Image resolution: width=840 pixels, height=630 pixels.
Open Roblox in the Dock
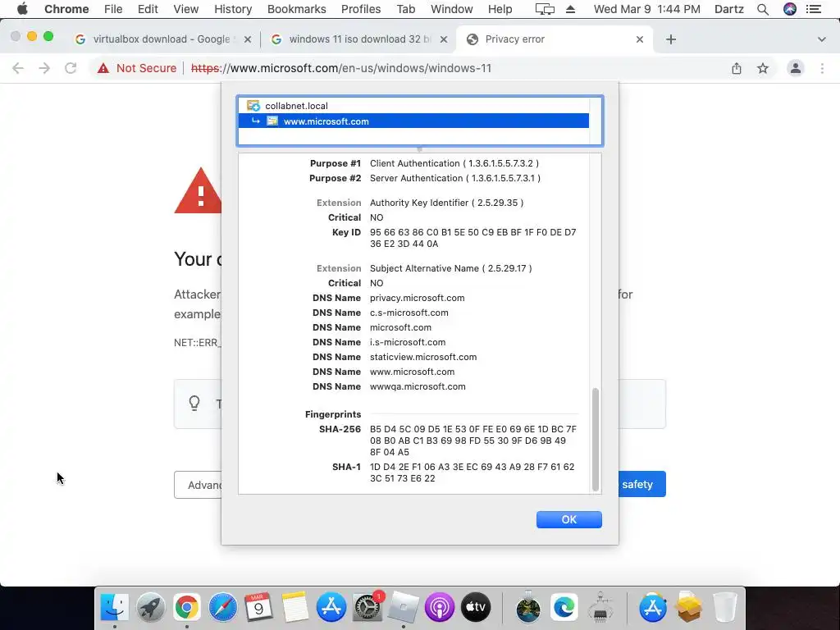(x=404, y=607)
